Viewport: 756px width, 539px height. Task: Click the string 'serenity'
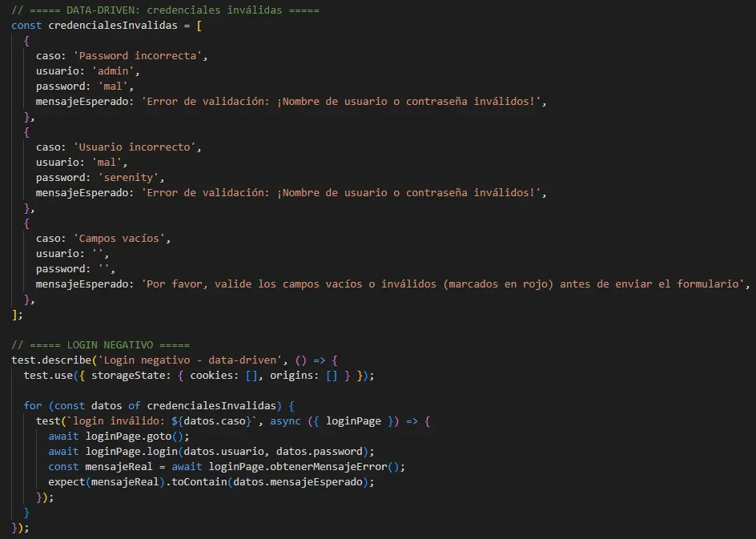[x=128, y=178]
